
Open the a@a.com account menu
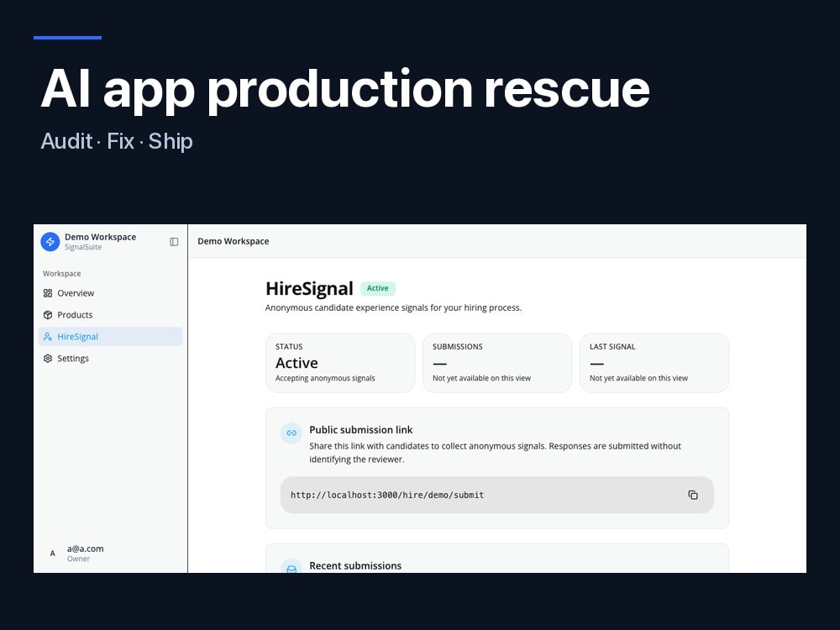coord(110,554)
